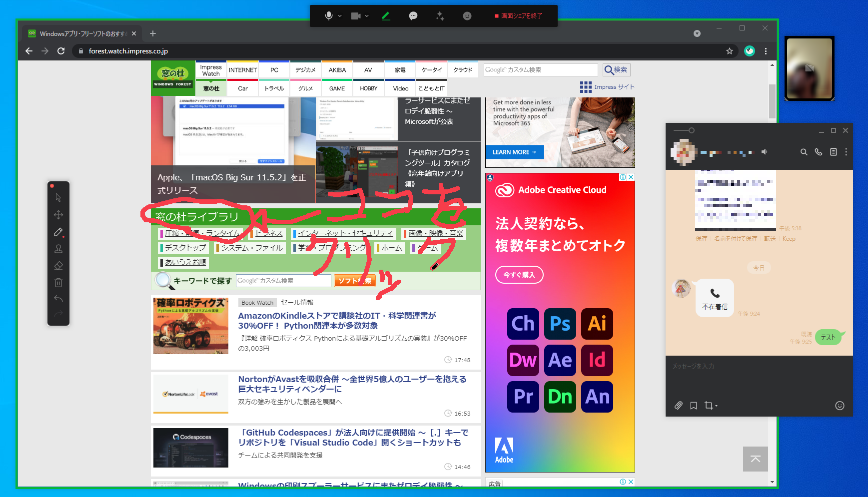This screenshot has height=497, width=868.
Task: Clear all annotations with the trash icon
Action: coord(58,282)
